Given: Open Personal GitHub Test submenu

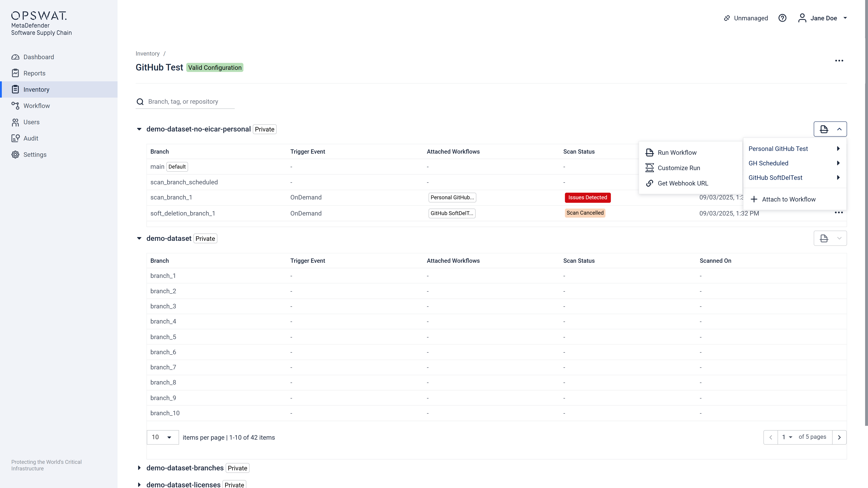Looking at the screenshot, I should (795, 149).
